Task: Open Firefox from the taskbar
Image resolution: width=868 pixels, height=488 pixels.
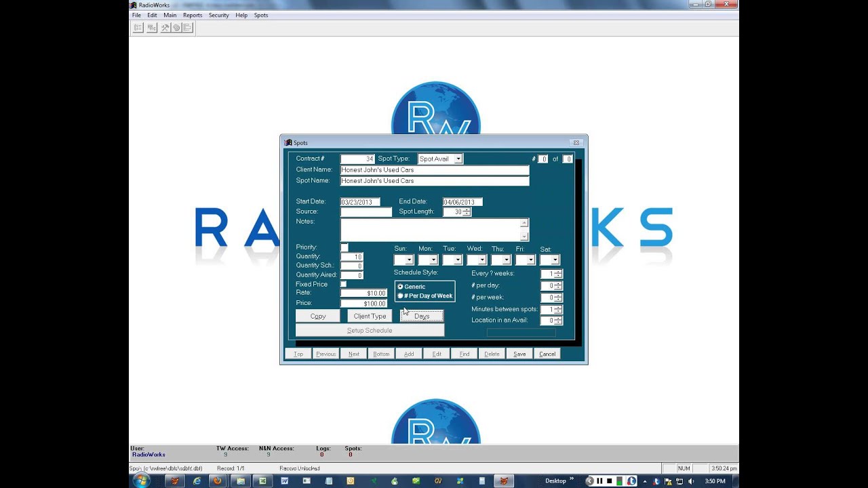Action: 218,481
